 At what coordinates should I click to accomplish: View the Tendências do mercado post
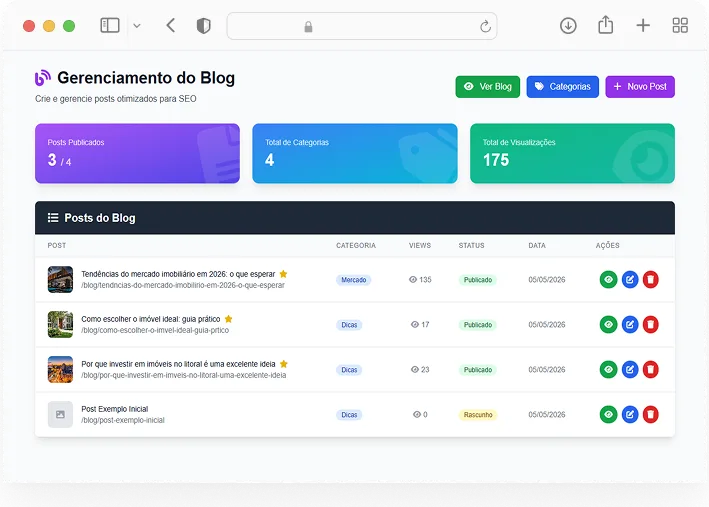[x=608, y=280]
